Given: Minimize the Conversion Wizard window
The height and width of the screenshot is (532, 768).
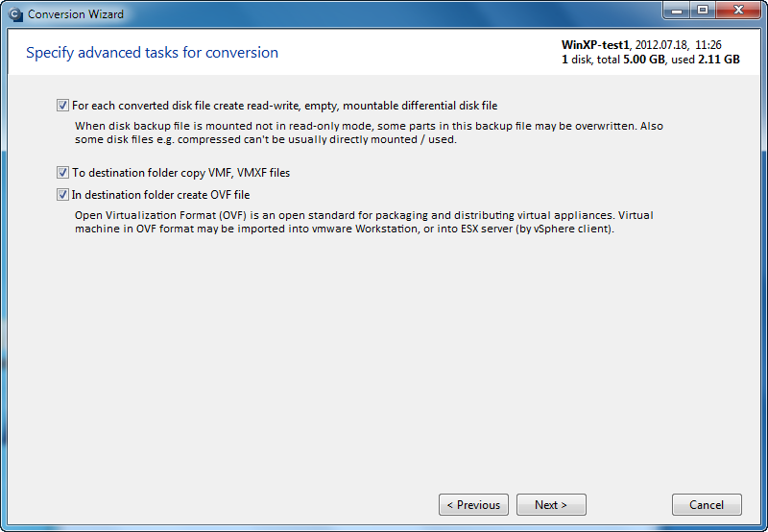Looking at the screenshot, I should click(x=677, y=10).
